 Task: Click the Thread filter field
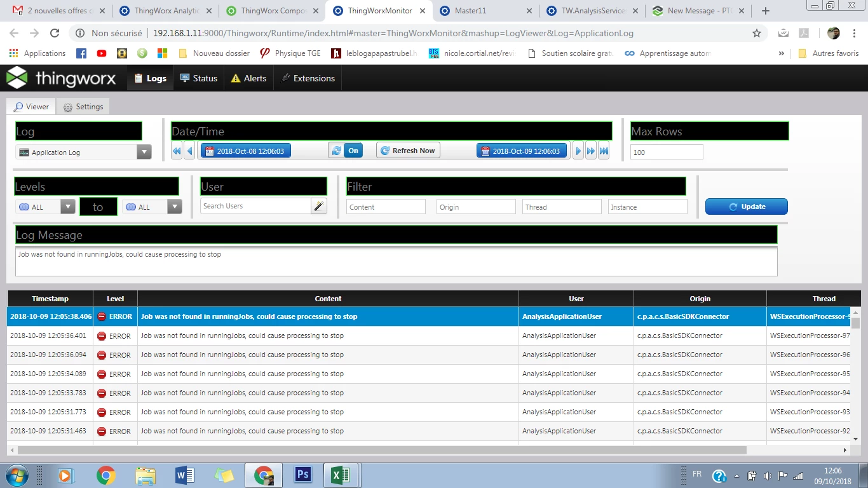click(x=562, y=207)
